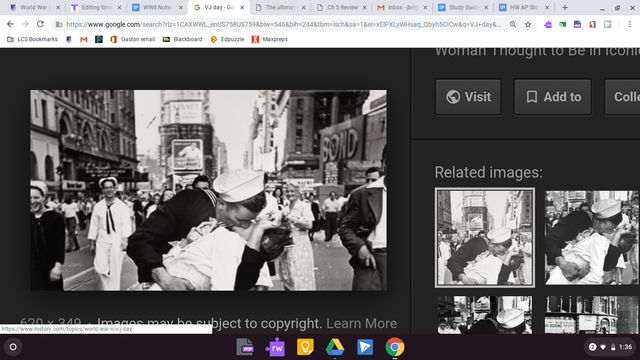640x360 pixels.
Task: Click the Learn More copyright link
Action: [x=362, y=323]
